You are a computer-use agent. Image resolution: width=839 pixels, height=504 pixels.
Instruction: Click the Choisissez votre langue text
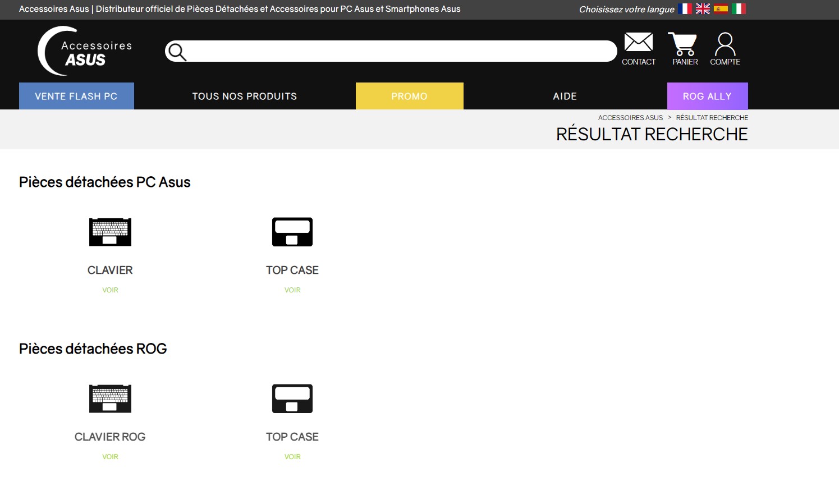pos(627,10)
